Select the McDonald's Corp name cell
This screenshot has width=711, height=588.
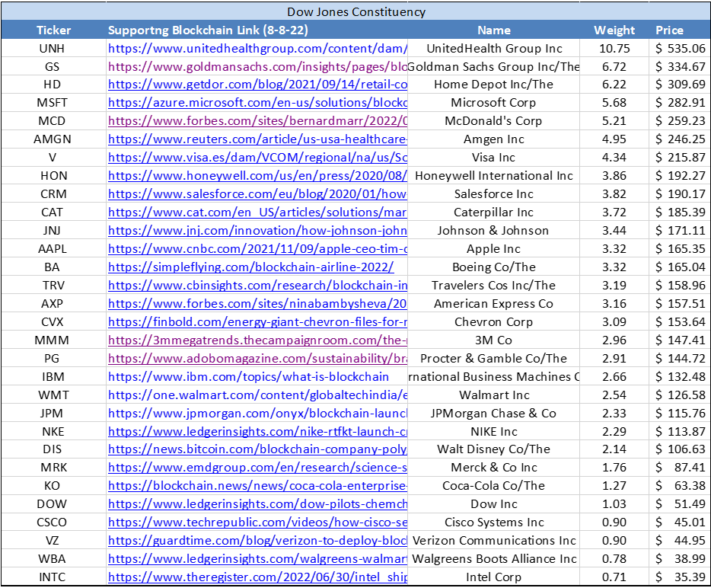pyautogui.click(x=494, y=120)
